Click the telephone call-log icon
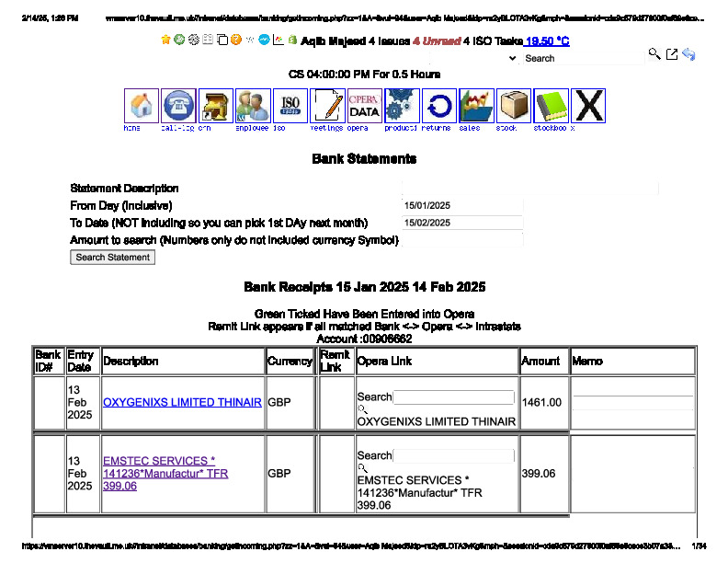 [x=178, y=106]
